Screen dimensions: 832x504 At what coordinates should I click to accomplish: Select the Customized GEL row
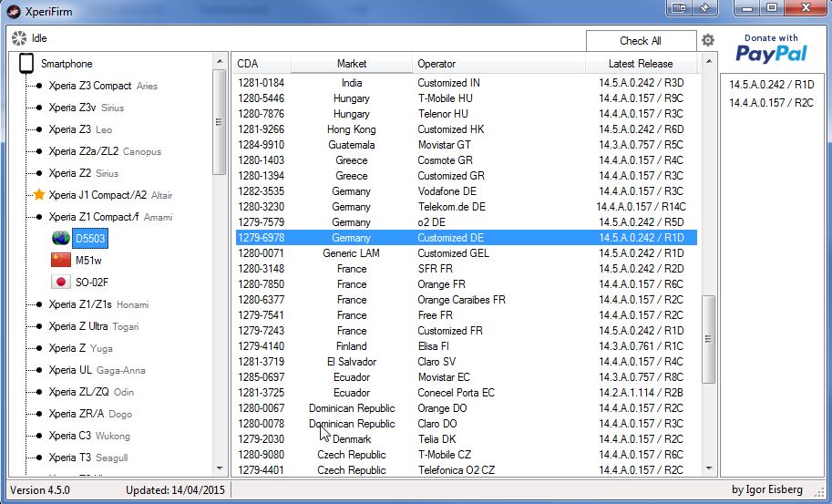point(466,253)
